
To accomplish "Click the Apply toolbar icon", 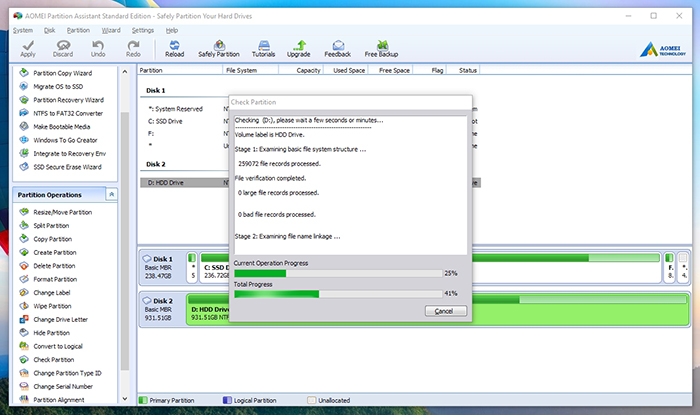I will click(28, 49).
